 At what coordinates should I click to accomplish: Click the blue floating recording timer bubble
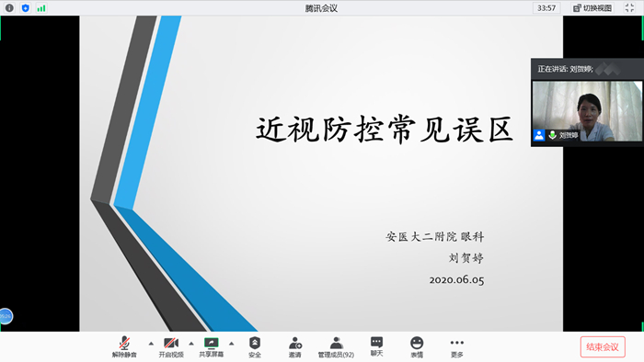(x=6, y=316)
